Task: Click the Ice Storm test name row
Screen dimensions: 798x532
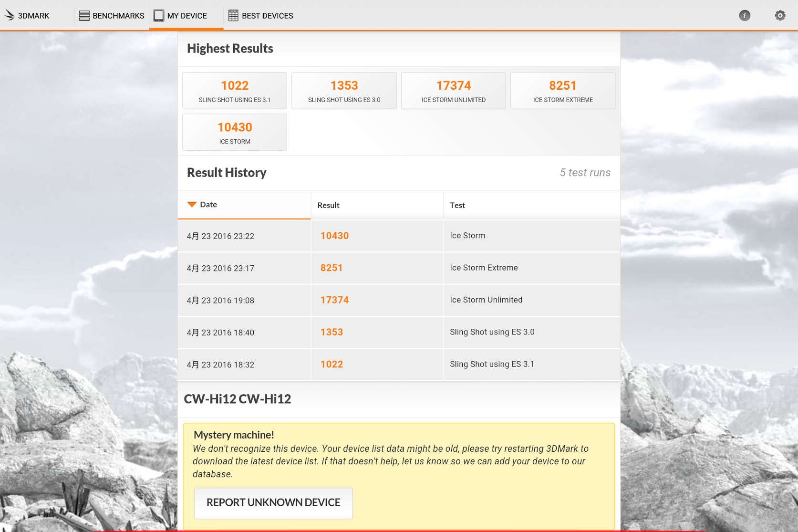Action: pyautogui.click(x=467, y=236)
